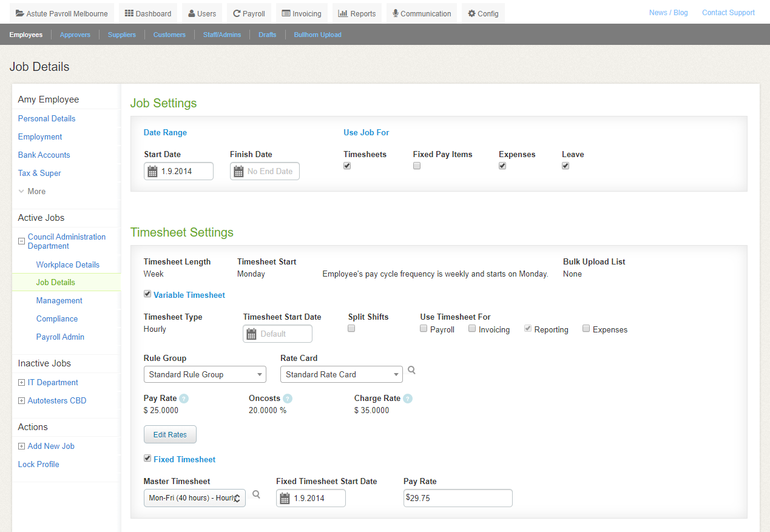
Task: Click the fixed timesheet Pay Rate field
Action: click(x=458, y=499)
